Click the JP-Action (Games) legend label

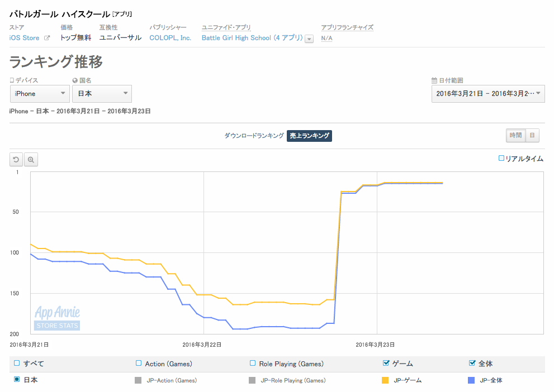pyautogui.click(x=172, y=380)
